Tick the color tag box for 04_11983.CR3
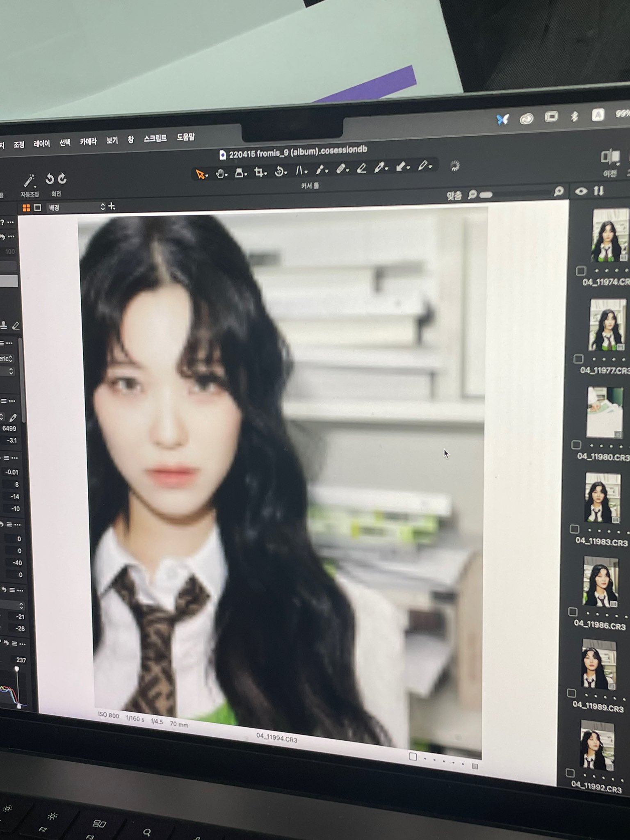The height and width of the screenshot is (840, 630). (x=574, y=529)
